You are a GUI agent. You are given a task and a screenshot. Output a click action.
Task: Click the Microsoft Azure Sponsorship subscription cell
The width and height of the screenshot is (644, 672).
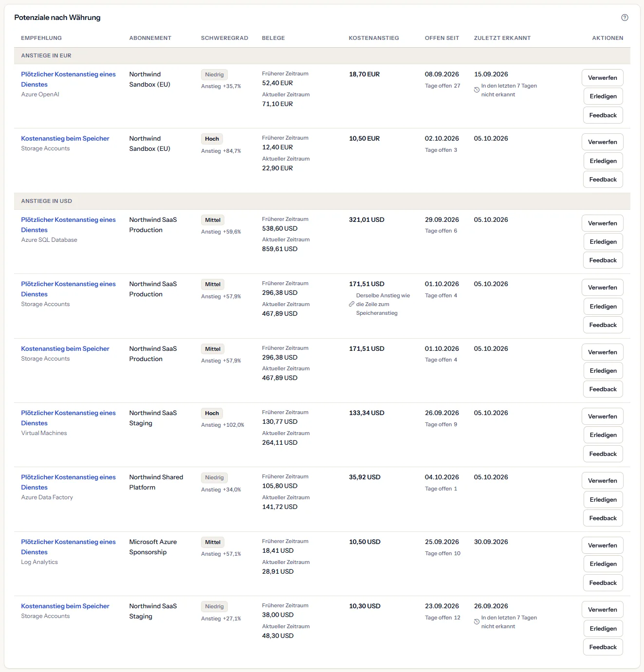coord(153,547)
